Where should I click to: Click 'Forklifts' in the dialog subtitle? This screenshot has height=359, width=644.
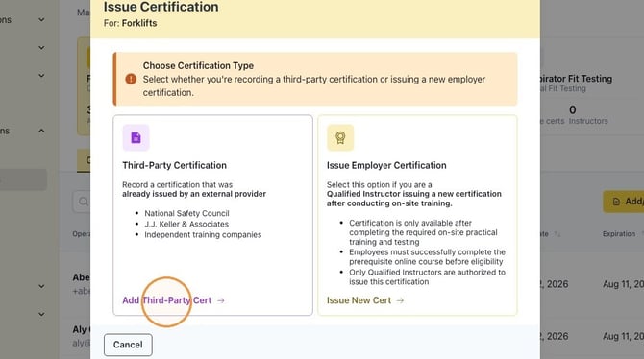click(139, 23)
